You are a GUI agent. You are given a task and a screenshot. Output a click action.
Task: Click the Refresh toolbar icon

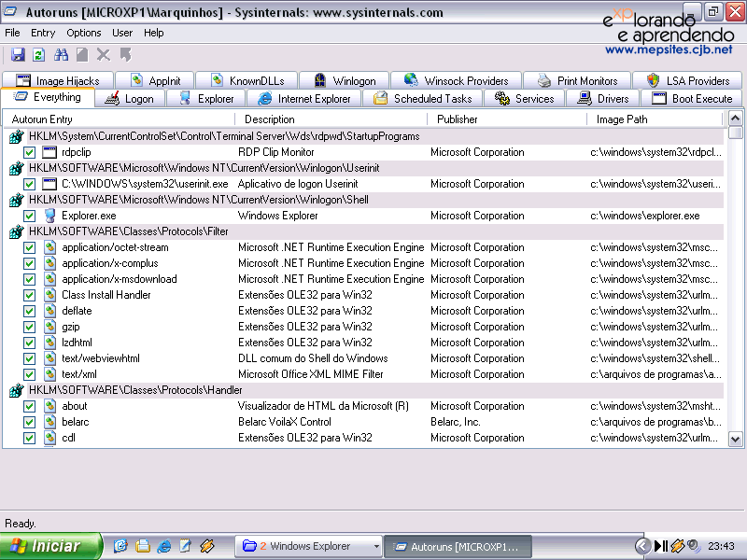[39, 55]
